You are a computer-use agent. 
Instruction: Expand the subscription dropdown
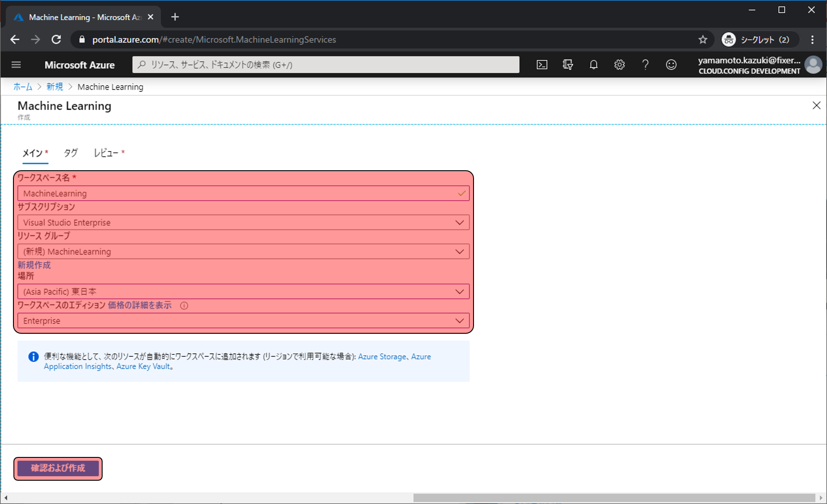tap(243, 223)
